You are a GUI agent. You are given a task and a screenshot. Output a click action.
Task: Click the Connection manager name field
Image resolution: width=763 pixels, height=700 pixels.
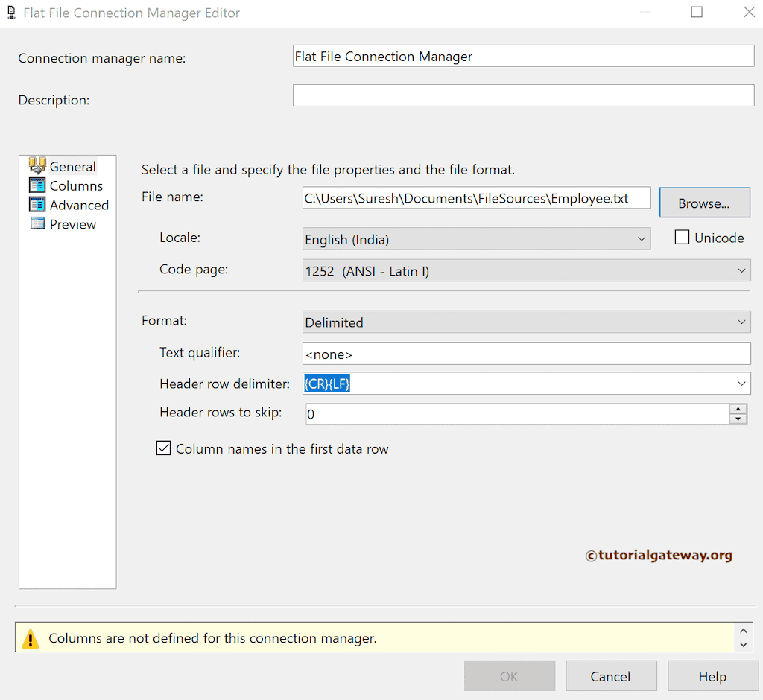coord(522,55)
